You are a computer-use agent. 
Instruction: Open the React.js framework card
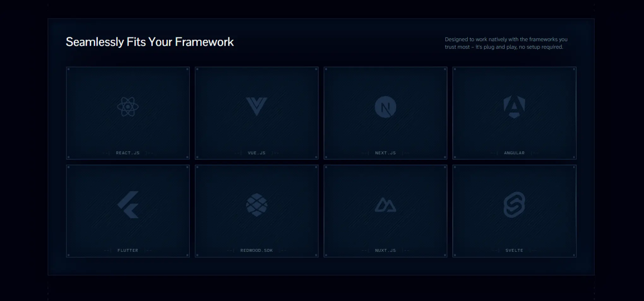point(128,113)
